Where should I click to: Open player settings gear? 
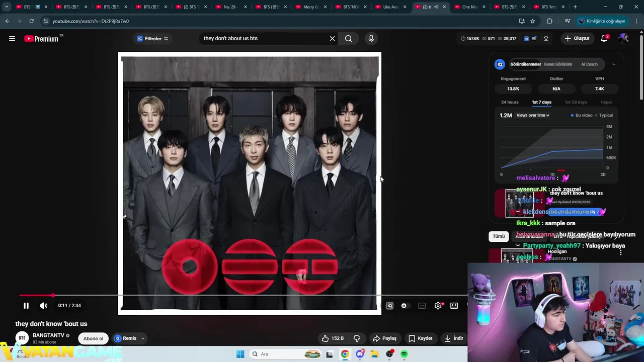[438, 306]
